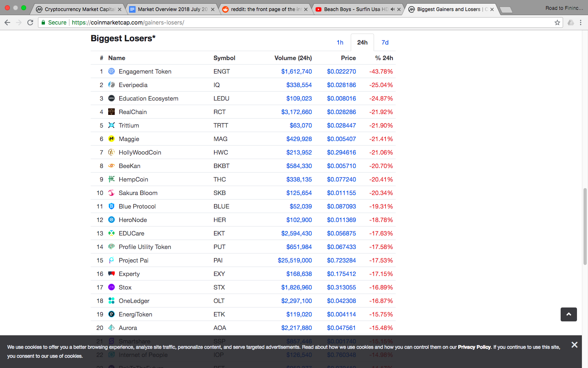Close the reddit tab
588x368 pixels.
(x=306, y=9)
